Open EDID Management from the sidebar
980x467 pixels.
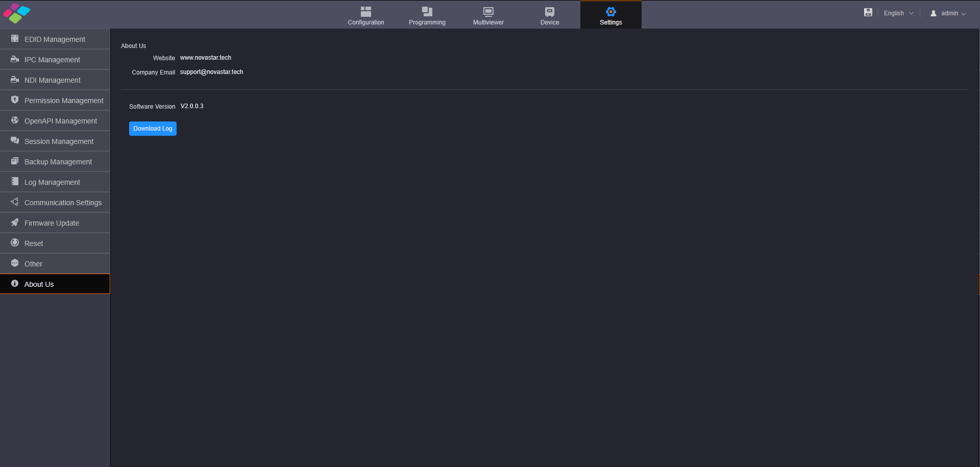pos(55,39)
